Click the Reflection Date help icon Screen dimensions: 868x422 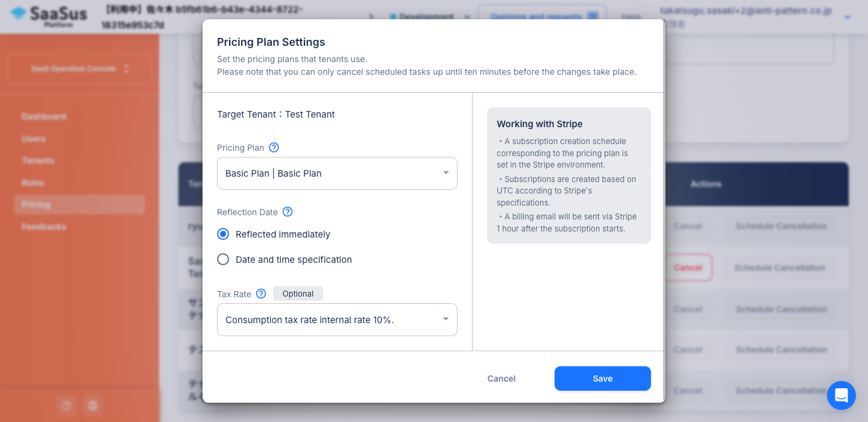(288, 212)
